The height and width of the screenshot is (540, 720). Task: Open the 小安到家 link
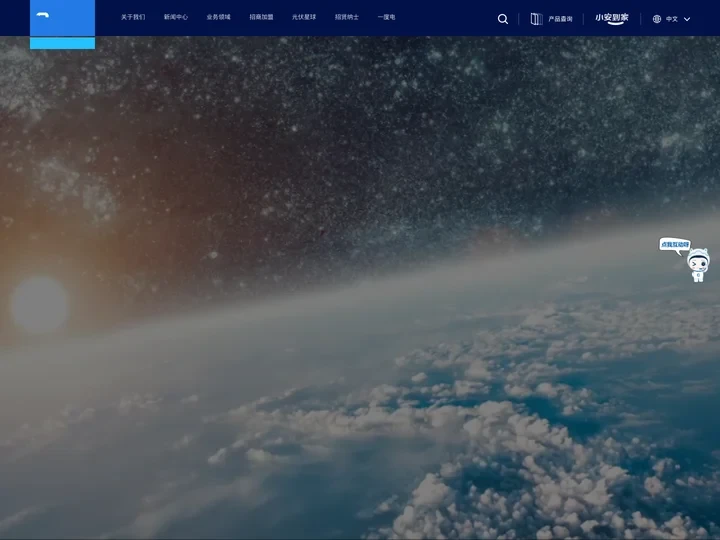tap(612, 18)
